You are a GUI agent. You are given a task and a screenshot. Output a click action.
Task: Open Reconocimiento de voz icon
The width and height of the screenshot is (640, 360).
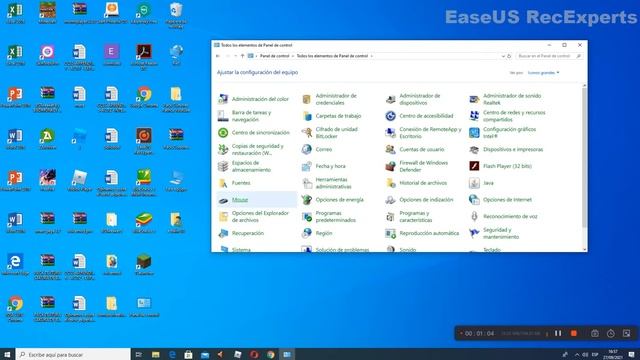474,216
